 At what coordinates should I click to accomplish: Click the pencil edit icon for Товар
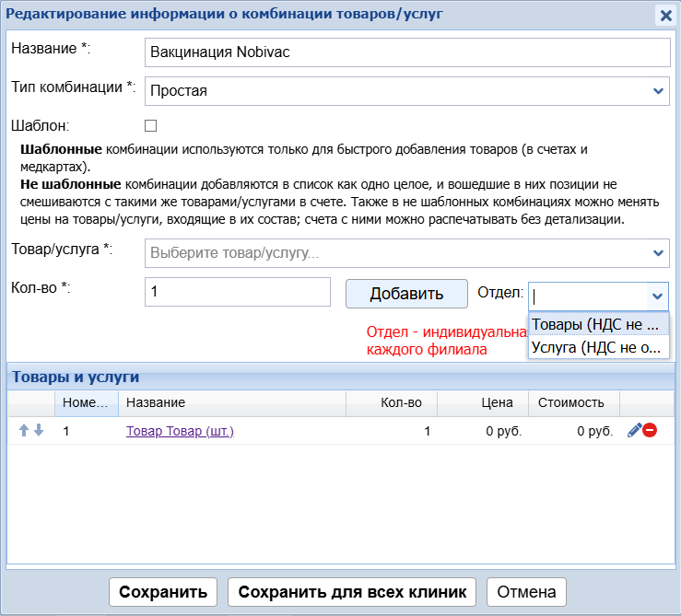634,430
